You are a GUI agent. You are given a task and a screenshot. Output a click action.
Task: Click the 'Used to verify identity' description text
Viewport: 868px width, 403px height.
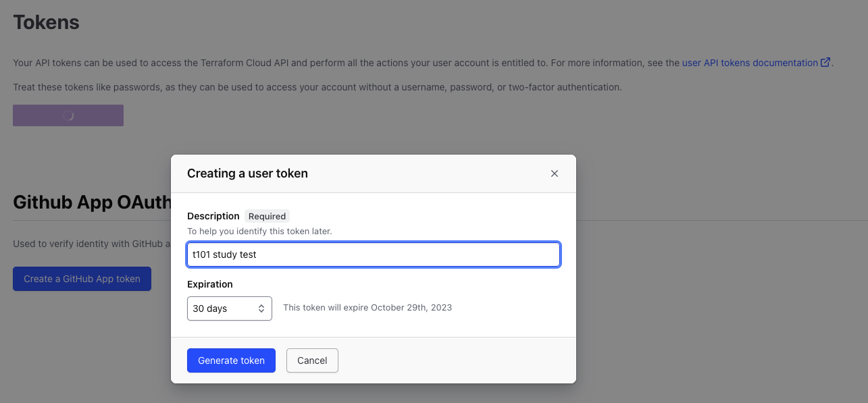[x=91, y=244]
